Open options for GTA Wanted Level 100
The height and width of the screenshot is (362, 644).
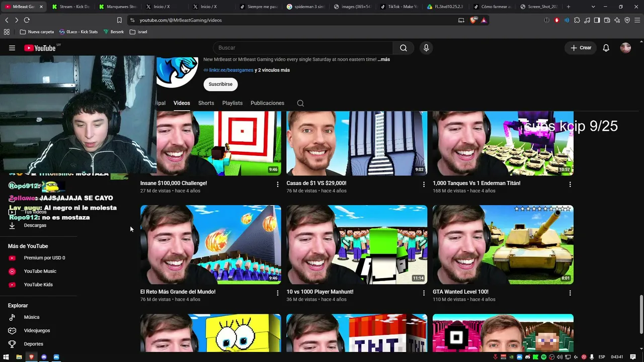[570, 293]
